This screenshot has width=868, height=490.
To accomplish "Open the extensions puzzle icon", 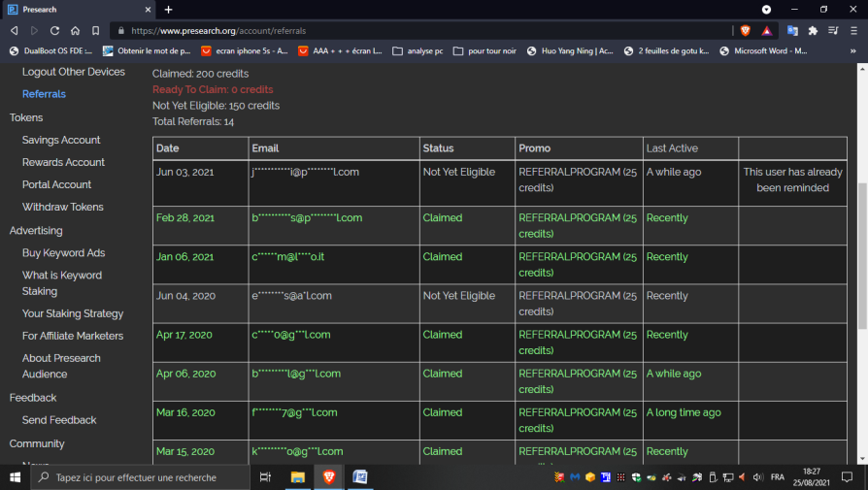I will 814,31.
